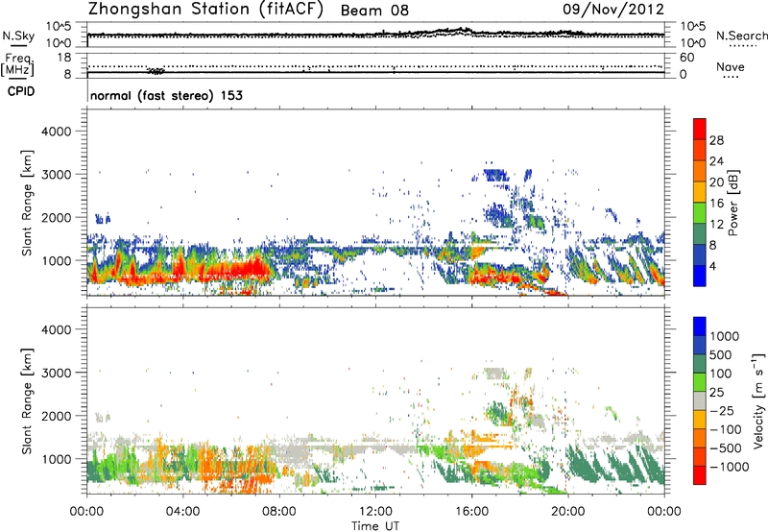Click the 4000 tick on the power panel

point(56,132)
